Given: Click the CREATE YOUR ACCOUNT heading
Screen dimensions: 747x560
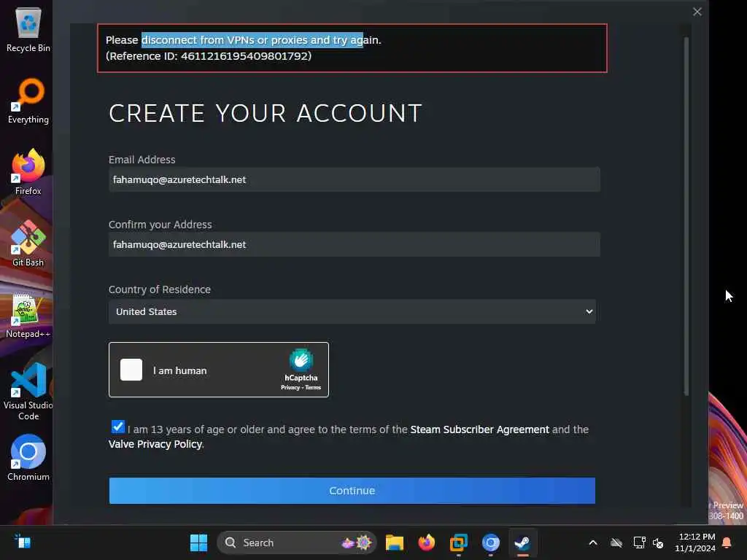Looking at the screenshot, I should (x=266, y=113).
